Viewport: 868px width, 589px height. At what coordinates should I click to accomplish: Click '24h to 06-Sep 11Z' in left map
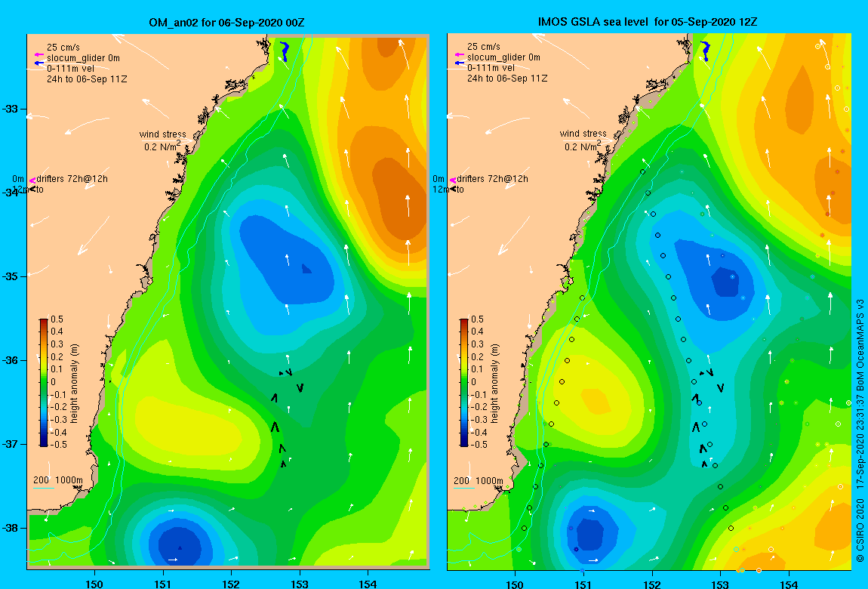87,79
